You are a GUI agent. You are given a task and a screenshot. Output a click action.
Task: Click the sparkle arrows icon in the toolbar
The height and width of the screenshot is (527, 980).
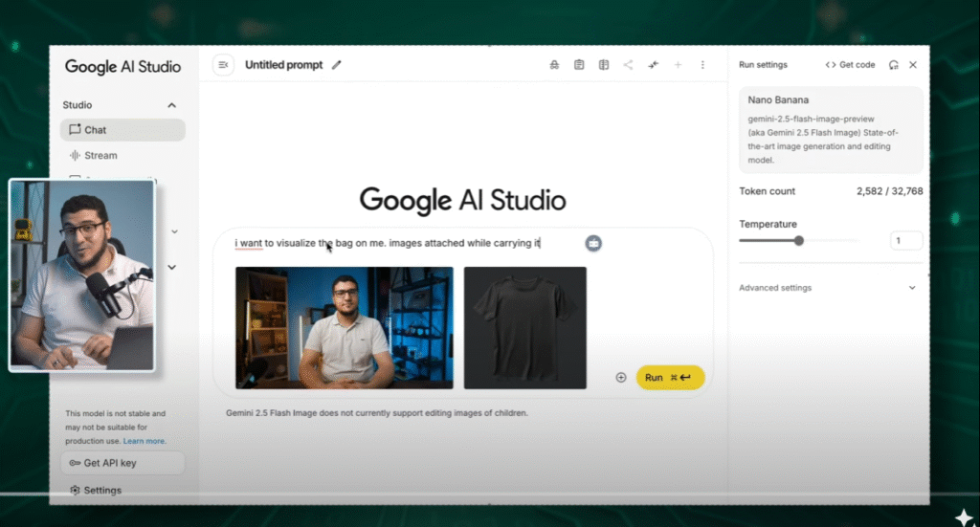[x=654, y=65]
